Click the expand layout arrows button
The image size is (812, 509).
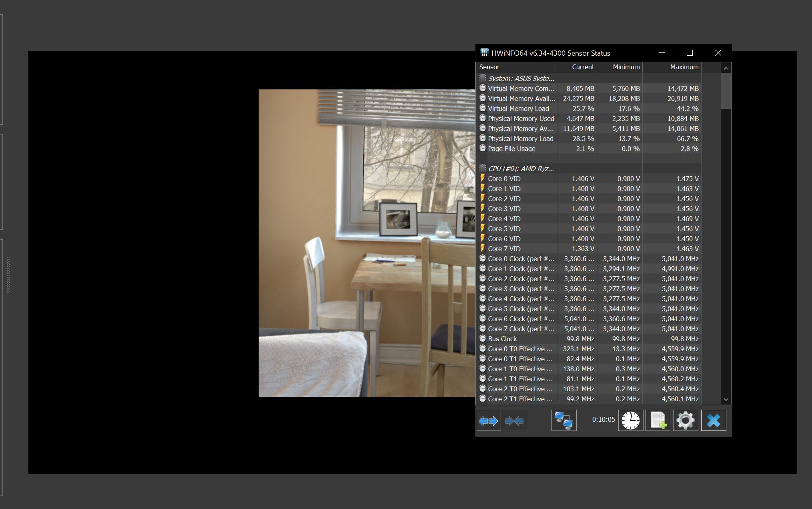488,420
